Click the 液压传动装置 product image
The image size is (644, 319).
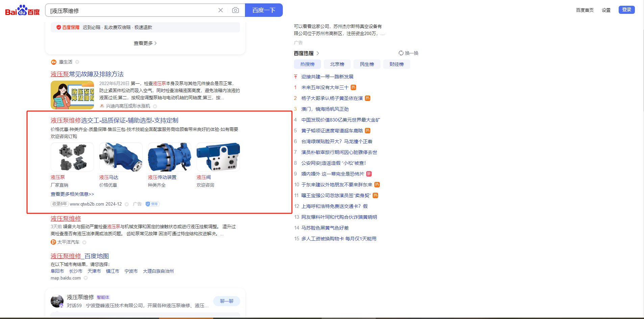coord(170,157)
